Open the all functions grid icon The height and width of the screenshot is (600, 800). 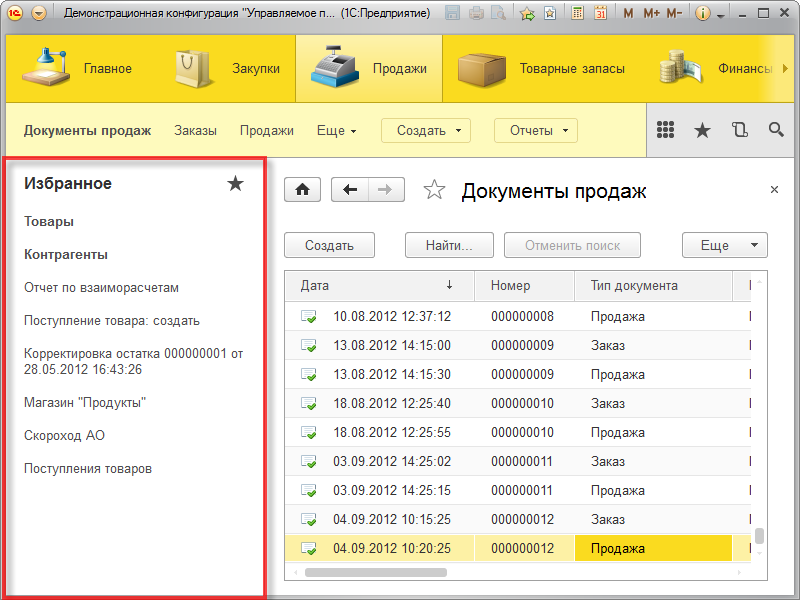(x=666, y=130)
